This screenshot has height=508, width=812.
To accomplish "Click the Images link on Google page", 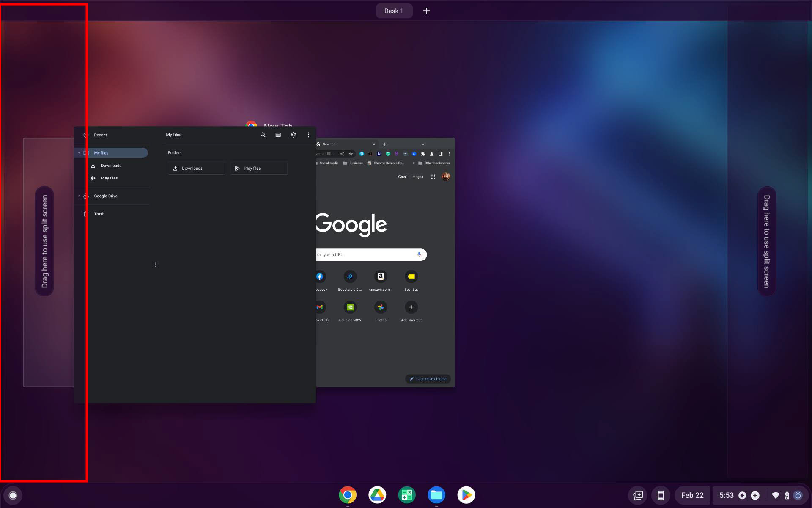I will tap(417, 177).
